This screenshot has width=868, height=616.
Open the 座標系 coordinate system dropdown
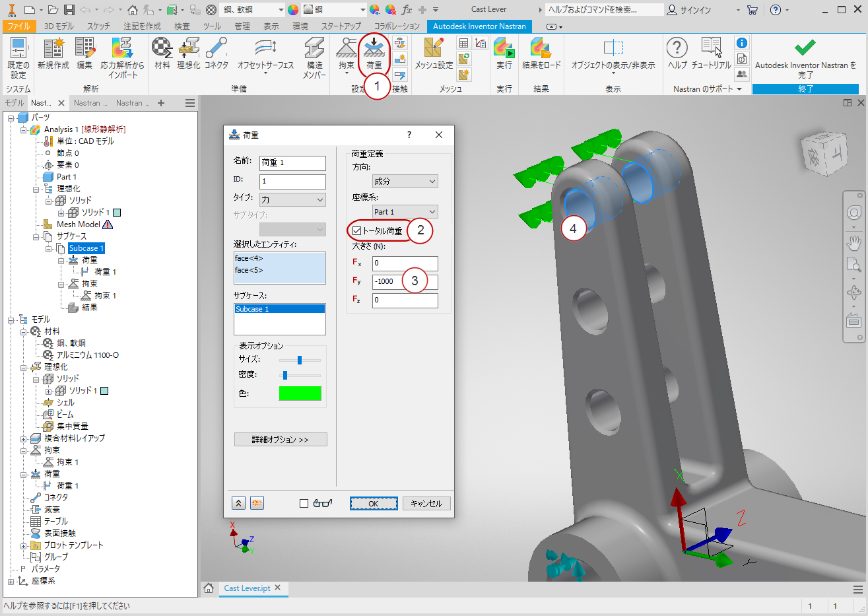pyautogui.click(x=405, y=212)
